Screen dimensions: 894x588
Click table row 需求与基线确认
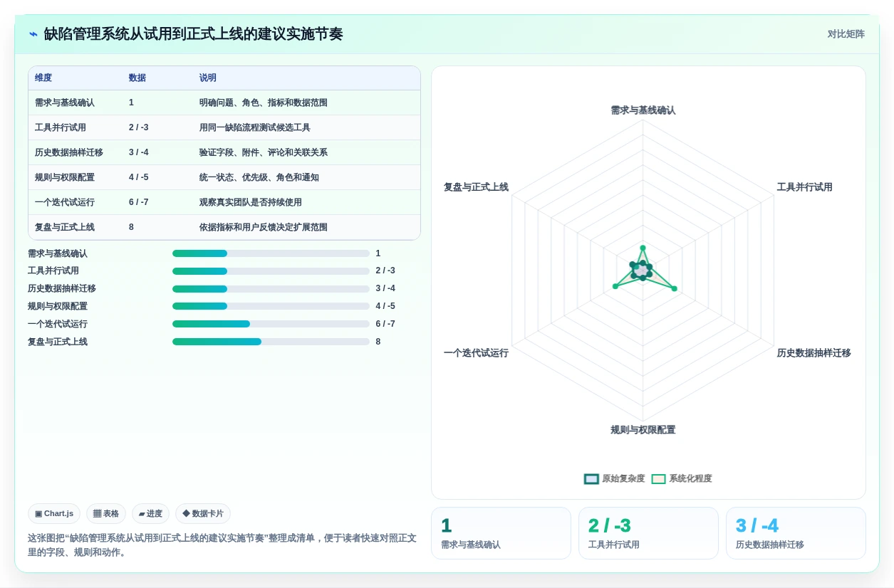pyautogui.click(x=224, y=103)
